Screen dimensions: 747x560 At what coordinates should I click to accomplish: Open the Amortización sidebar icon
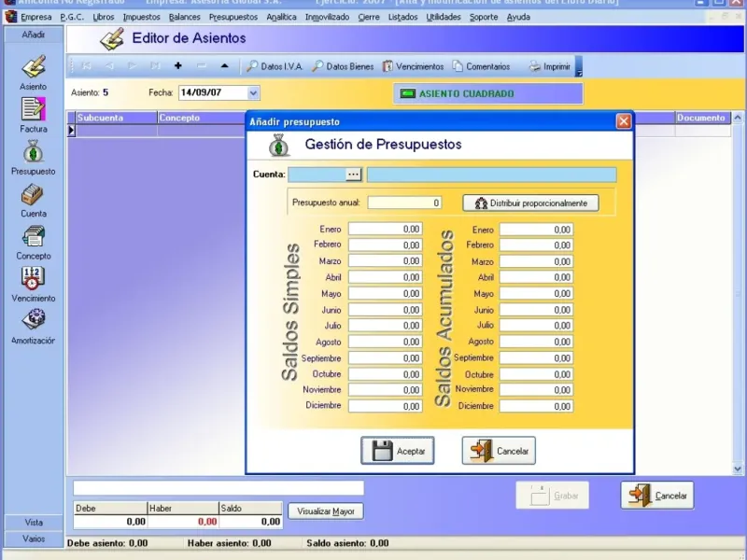(x=34, y=320)
